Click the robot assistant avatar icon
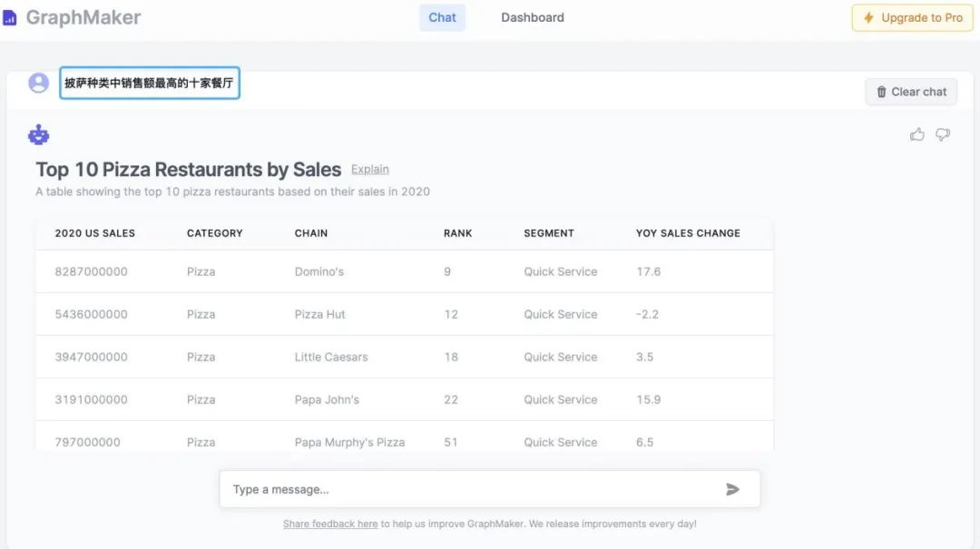980x549 pixels. click(38, 135)
